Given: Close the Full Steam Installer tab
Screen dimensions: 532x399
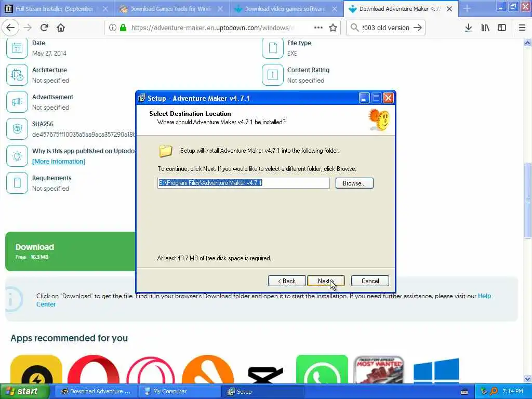Looking at the screenshot, I should (x=105, y=9).
